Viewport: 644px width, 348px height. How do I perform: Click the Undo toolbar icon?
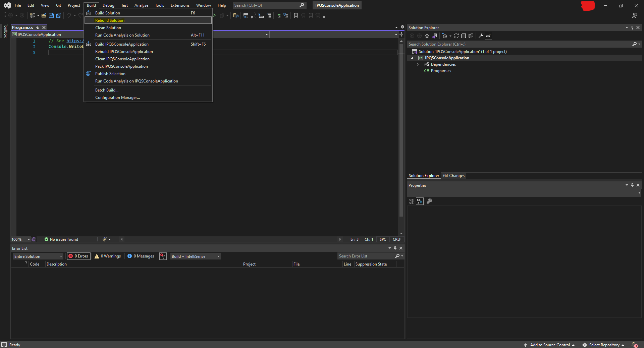click(68, 15)
